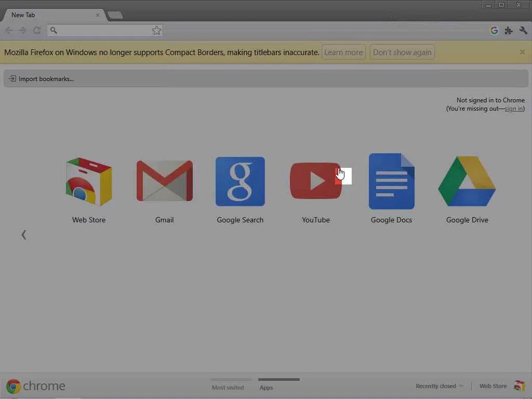Image resolution: width=532 pixels, height=399 pixels.
Task: Close the New Tab tab
Action: [x=97, y=15]
